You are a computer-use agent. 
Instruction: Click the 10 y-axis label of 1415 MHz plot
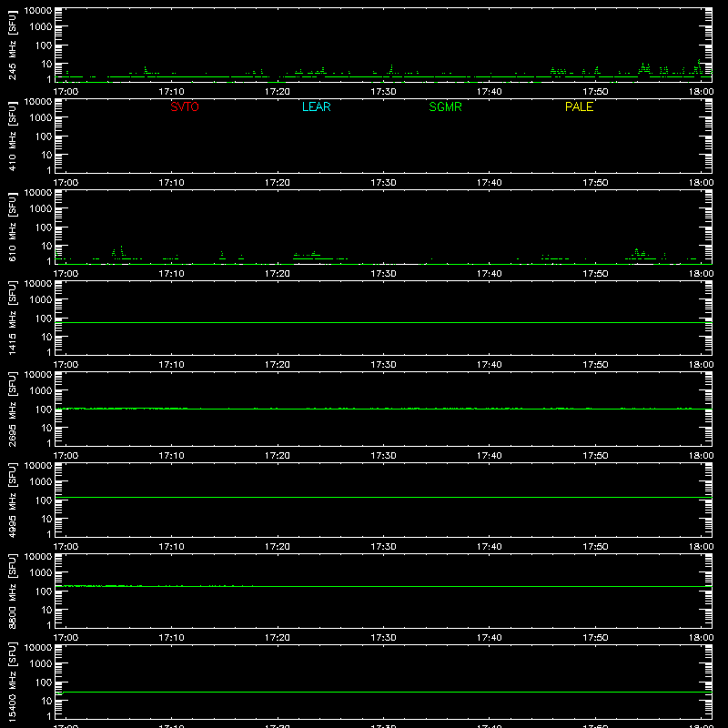point(46,337)
